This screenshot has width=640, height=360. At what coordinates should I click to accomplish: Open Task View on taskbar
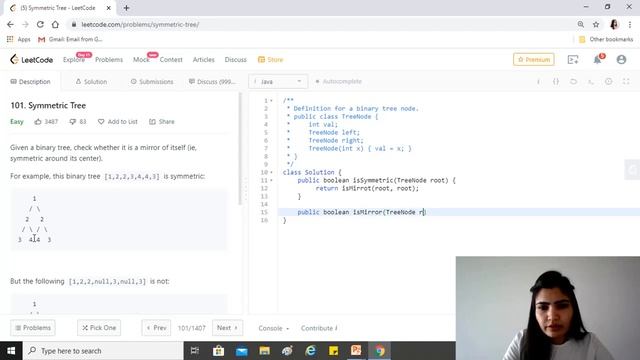pyautogui.click(x=195, y=351)
